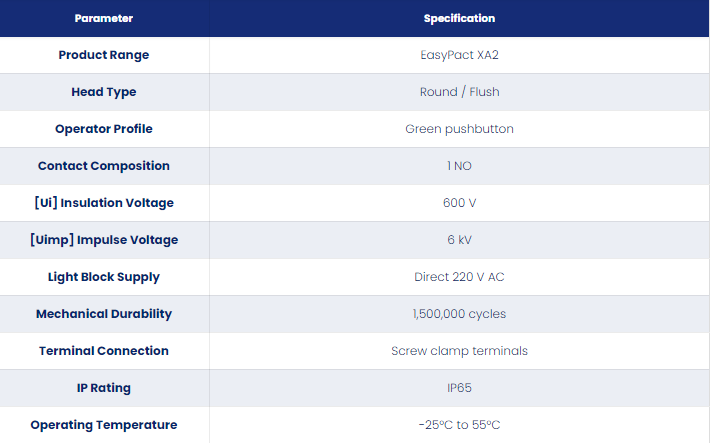This screenshot has width=710, height=443.
Task: Click the 1 NO value cell
Action: point(459,166)
